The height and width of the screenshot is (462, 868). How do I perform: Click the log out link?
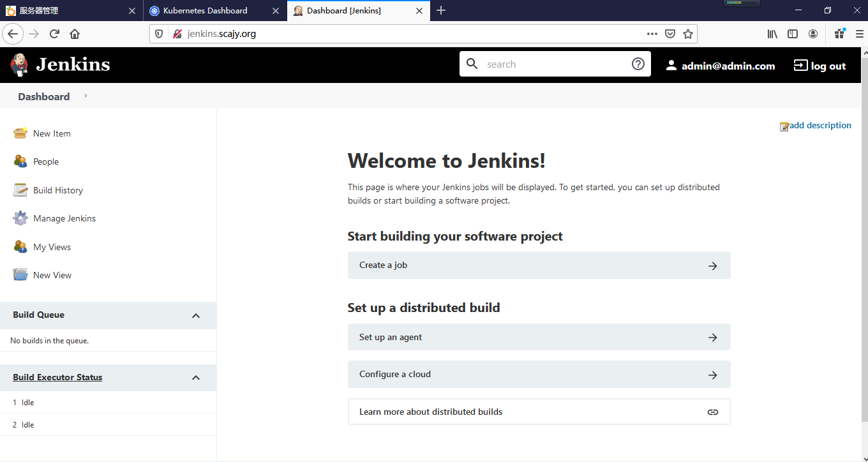pos(828,66)
